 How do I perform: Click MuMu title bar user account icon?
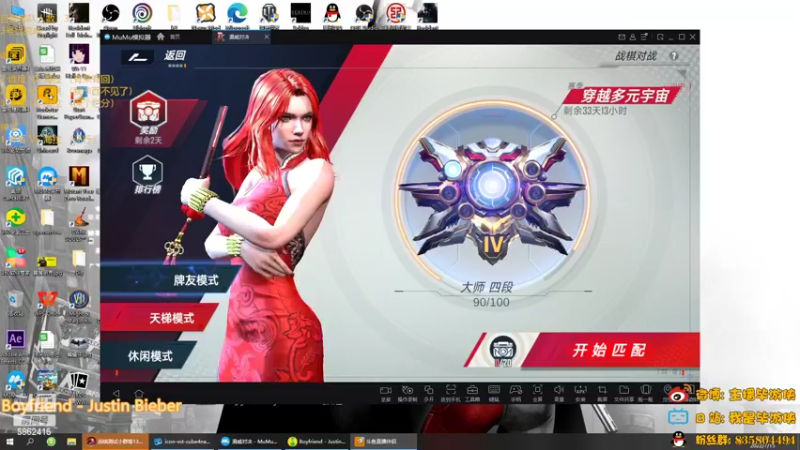click(633, 37)
